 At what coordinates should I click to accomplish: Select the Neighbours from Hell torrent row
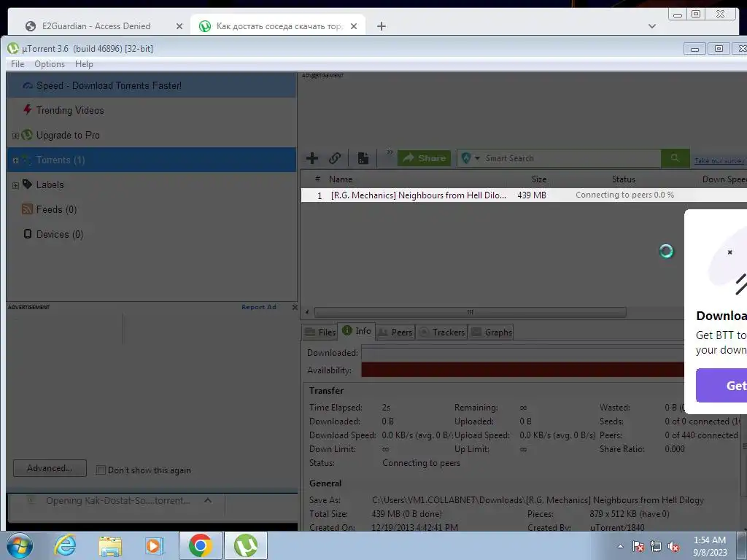(524, 195)
